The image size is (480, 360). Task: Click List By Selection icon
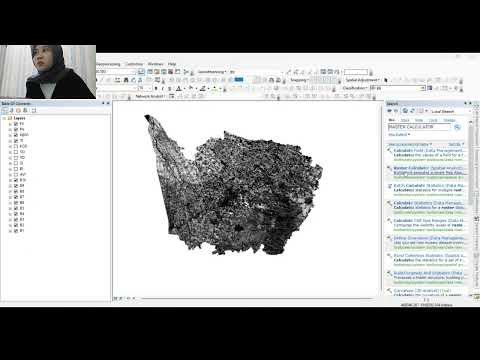(25, 110)
